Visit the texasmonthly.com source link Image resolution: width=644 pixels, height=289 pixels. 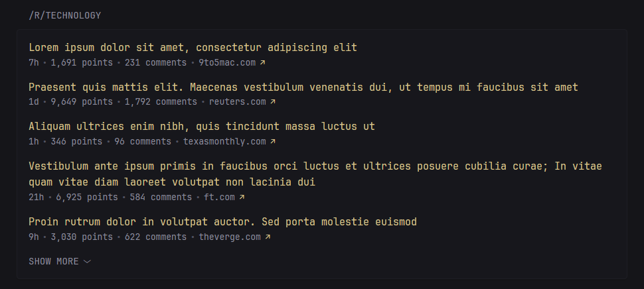[224, 142]
